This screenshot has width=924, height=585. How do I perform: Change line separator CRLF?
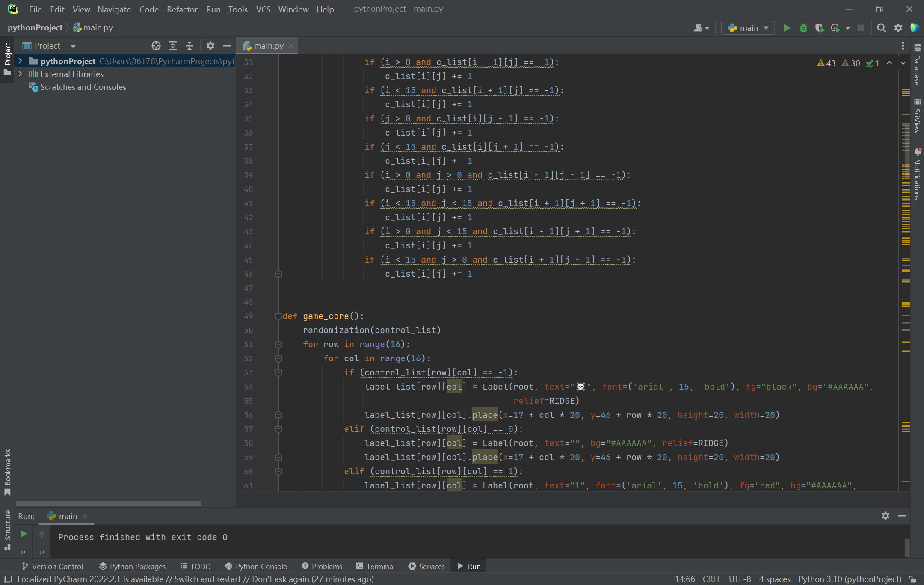coord(711,579)
